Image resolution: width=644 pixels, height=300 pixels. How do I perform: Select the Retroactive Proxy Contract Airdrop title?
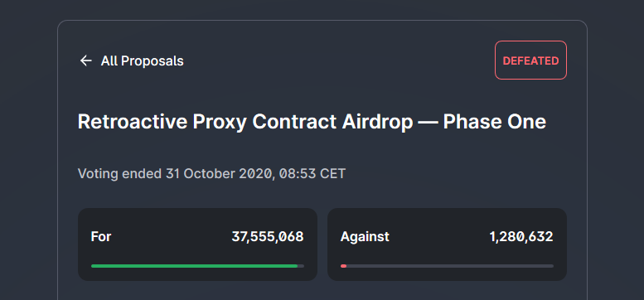click(312, 122)
